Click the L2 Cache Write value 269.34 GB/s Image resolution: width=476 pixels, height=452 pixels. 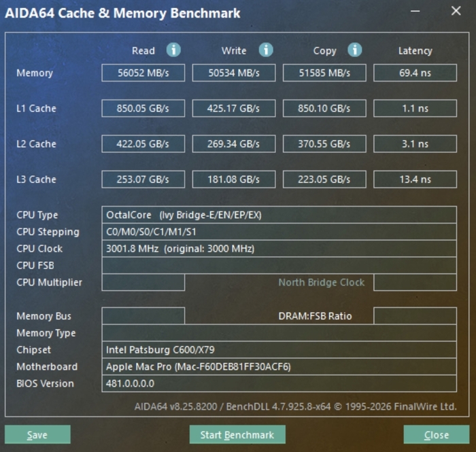tap(233, 143)
